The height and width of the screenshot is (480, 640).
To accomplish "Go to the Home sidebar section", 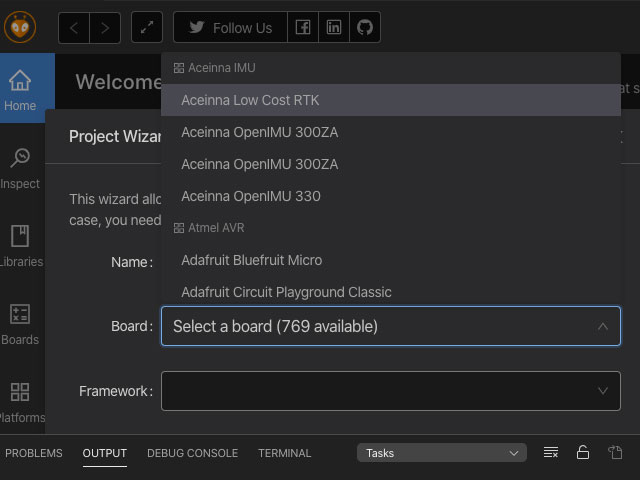I will pyautogui.click(x=20, y=90).
